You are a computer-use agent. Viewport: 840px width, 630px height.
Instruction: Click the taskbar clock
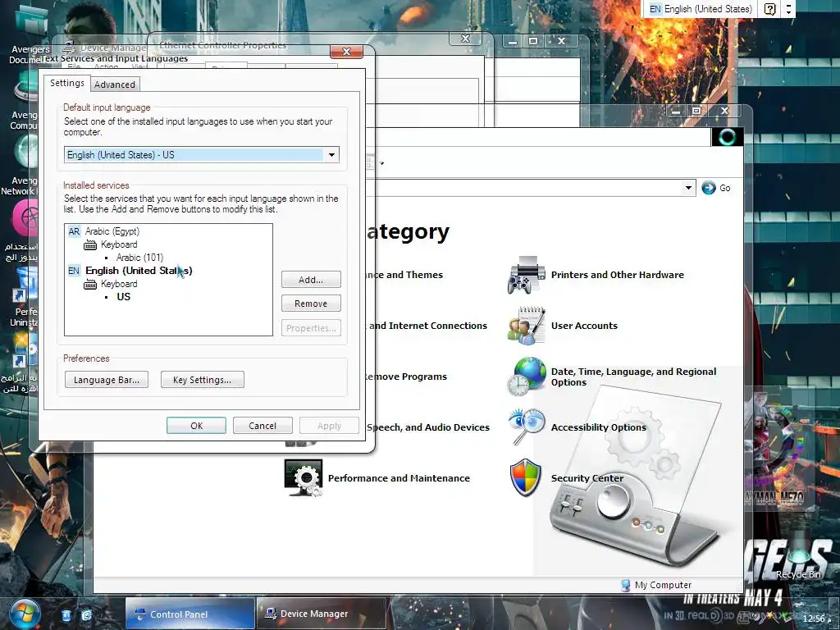(x=813, y=619)
